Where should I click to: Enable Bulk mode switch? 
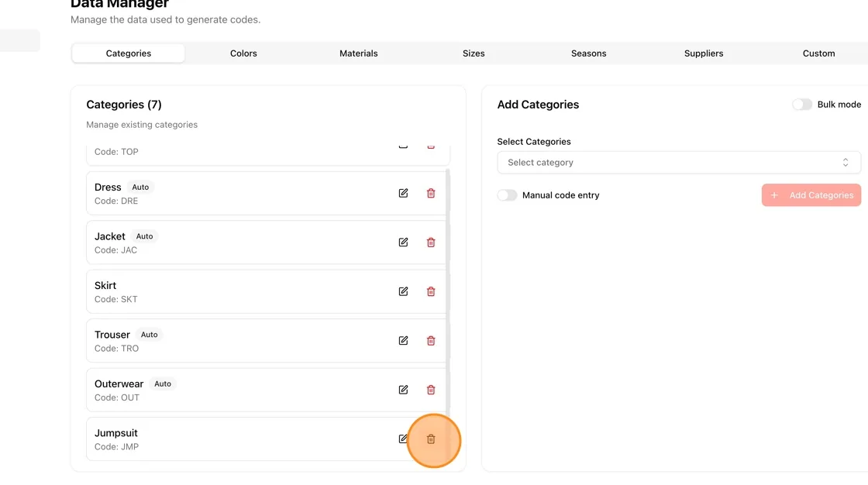click(801, 105)
